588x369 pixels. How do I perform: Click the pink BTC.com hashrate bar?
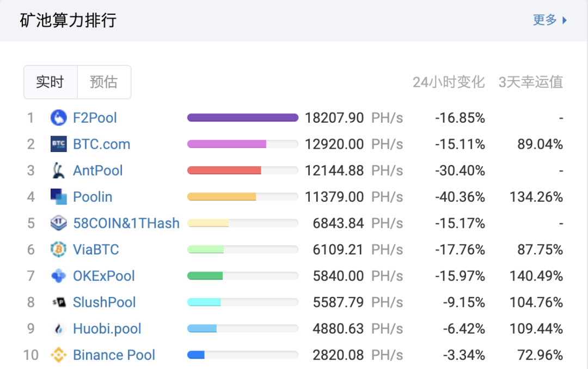pyautogui.click(x=226, y=144)
